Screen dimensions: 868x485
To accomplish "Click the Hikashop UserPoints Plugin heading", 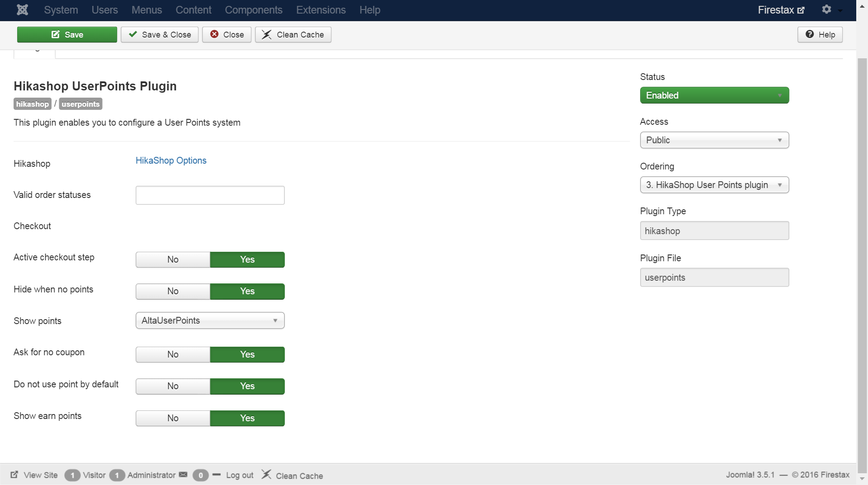I will coord(95,86).
